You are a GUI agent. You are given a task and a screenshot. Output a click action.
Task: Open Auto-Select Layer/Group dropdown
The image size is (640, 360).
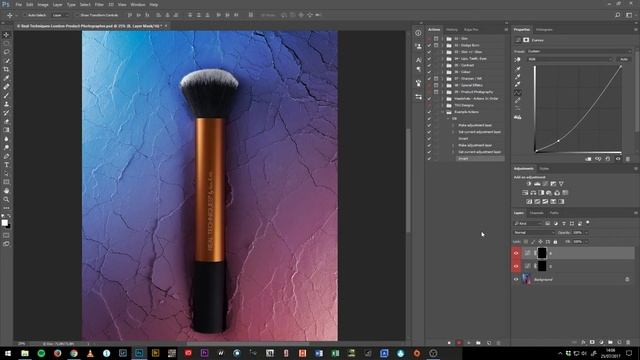60,15
